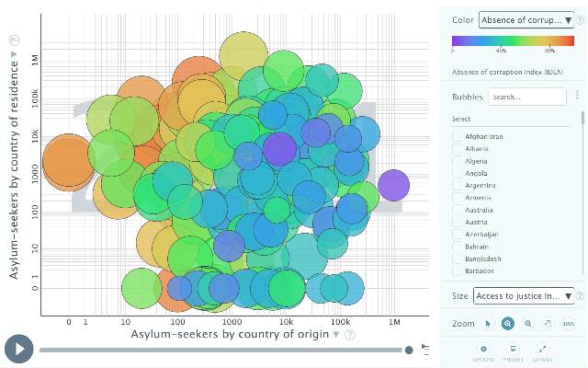This screenshot has width=588, height=368.
Task: Enable the Australia checkbox
Action: pos(458,210)
